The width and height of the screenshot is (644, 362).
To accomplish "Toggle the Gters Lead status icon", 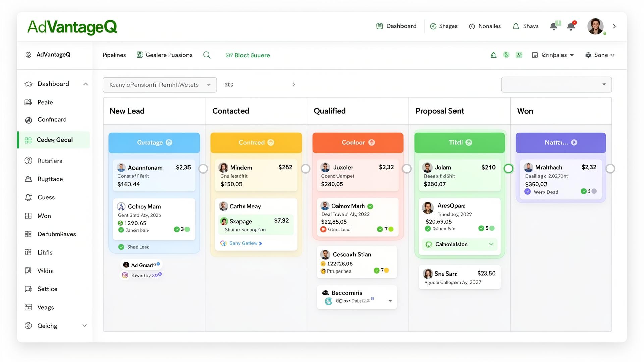I will [x=323, y=229].
